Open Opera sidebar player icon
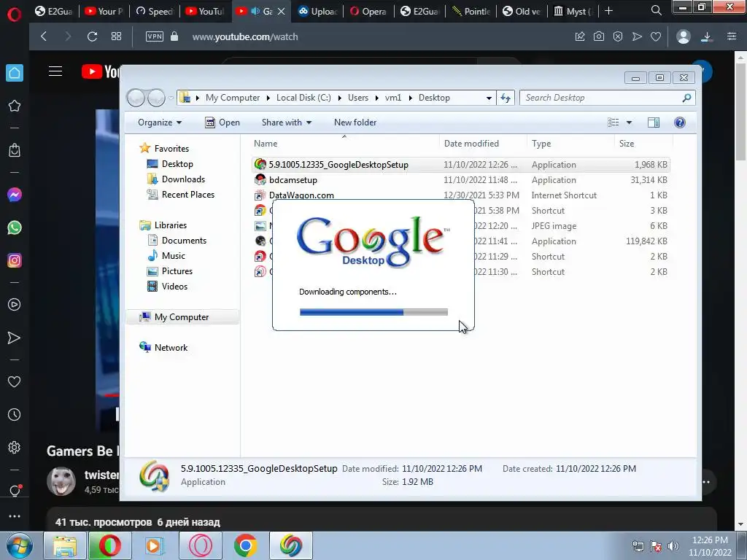This screenshot has height=560, width=747. [x=15, y=305]
